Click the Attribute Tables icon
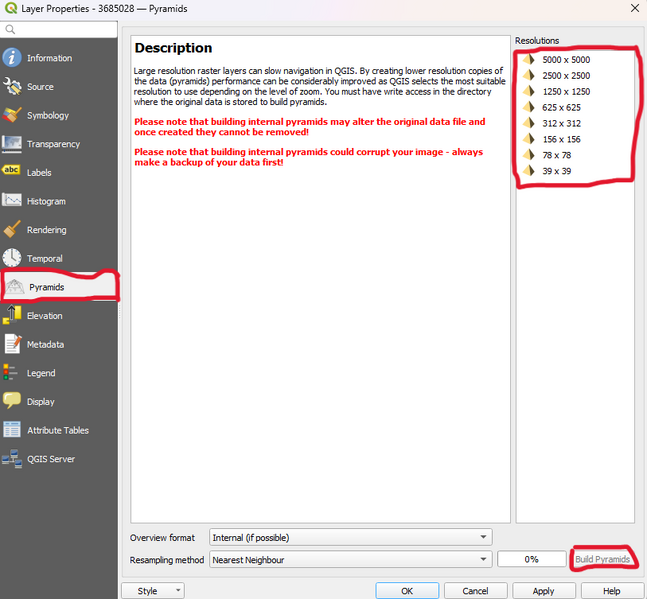This screenshot has width=647, height=599. 12,429
